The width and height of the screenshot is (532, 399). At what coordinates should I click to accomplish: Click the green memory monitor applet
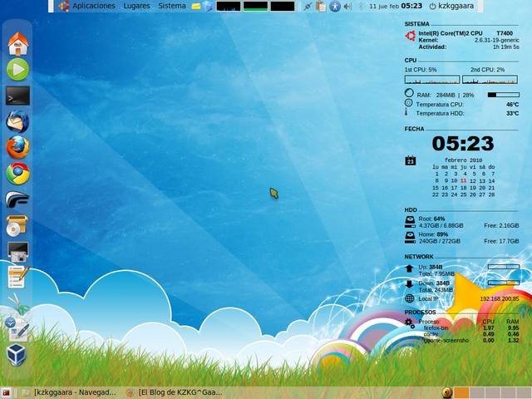pos(255,6)
